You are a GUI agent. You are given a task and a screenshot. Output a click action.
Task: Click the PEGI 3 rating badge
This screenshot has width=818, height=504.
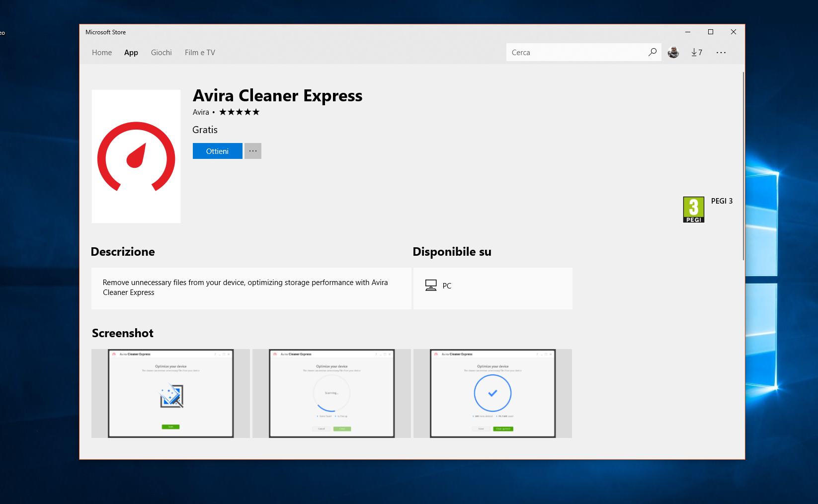click(694, 210)
